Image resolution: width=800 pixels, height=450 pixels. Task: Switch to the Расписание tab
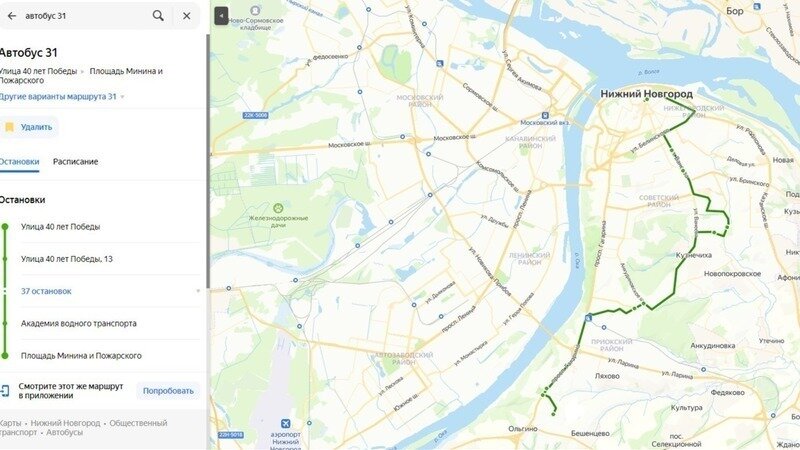76,162
